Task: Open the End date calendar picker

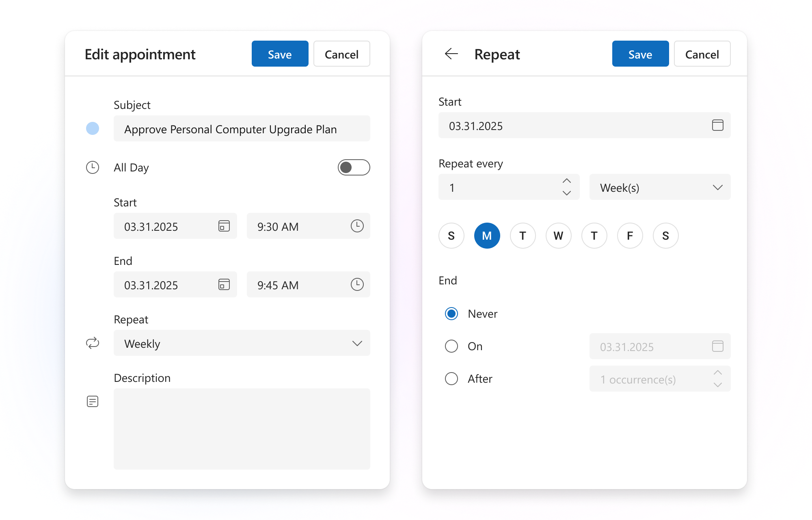Action: (x=224, y=285)
